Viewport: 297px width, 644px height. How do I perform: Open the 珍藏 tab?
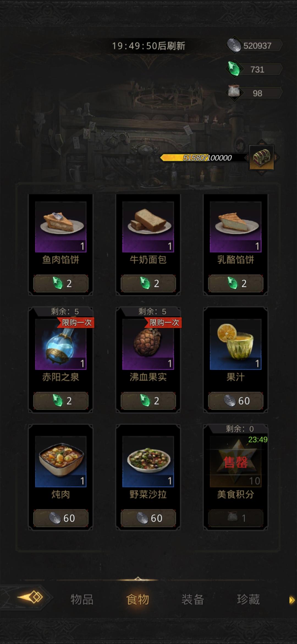coord(248,599)
